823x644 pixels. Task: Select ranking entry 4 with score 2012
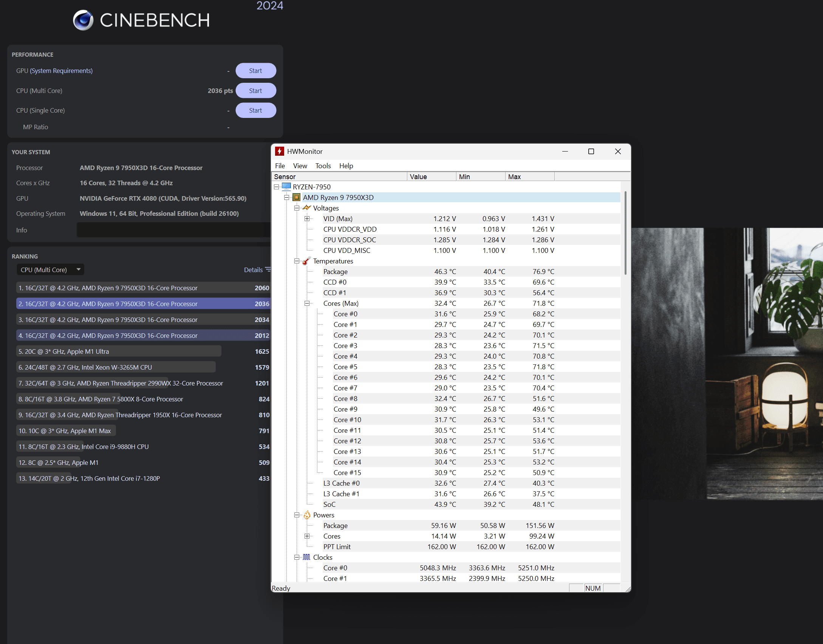tap(144, 336)
